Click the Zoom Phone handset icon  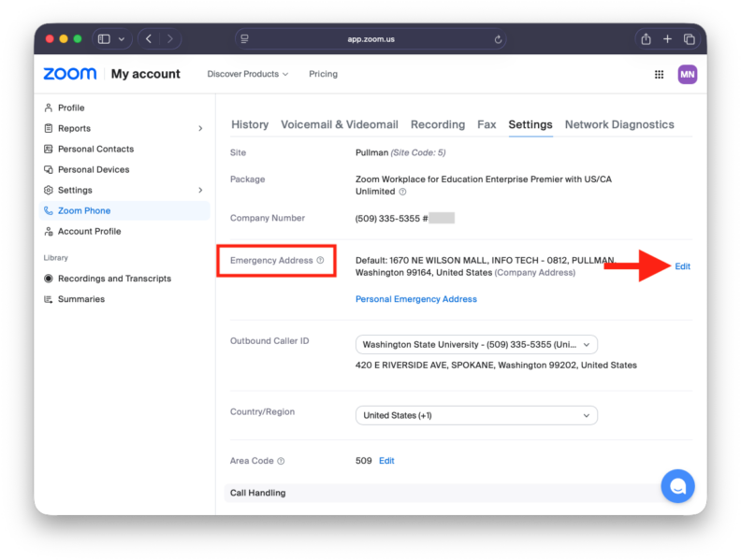49,210
